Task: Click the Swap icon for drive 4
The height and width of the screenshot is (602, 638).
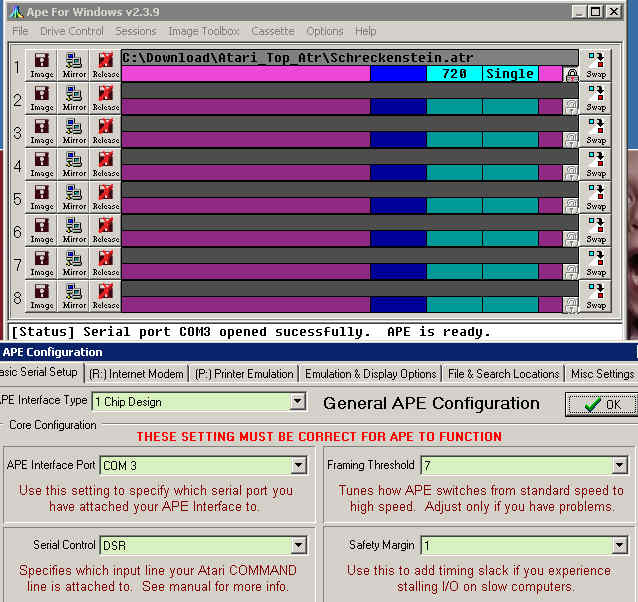Action: tap(596, 164)
